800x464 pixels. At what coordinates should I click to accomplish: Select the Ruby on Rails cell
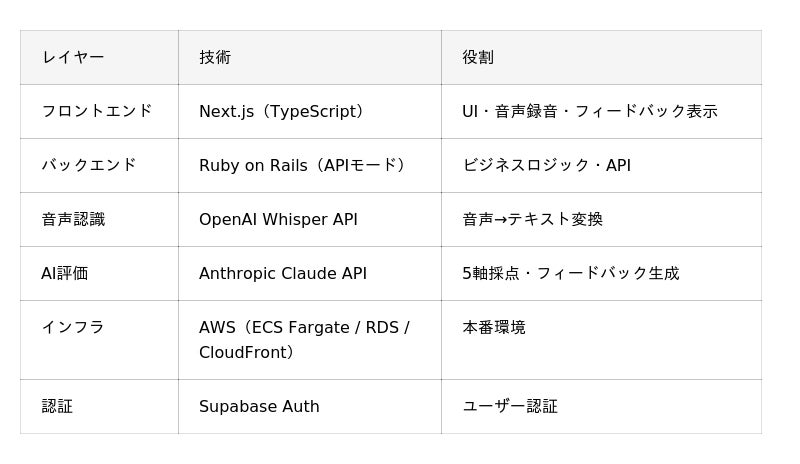[x=301, y=166]
